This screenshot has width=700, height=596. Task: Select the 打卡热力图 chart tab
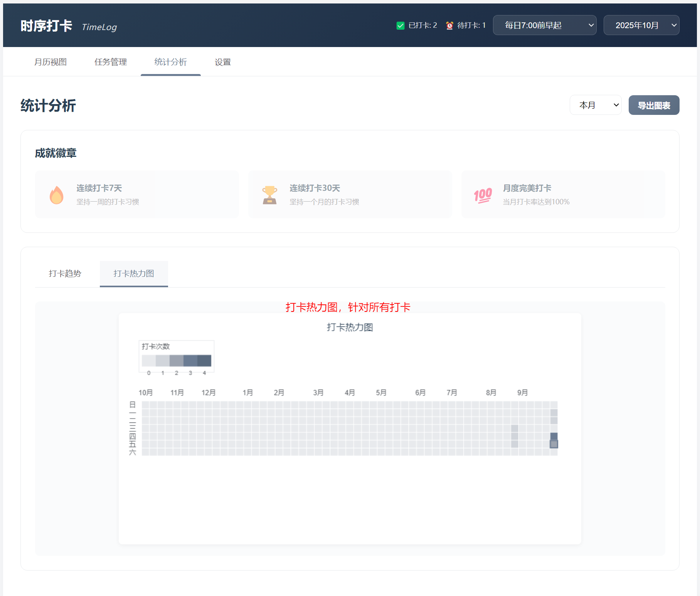(x=134, y=274)
